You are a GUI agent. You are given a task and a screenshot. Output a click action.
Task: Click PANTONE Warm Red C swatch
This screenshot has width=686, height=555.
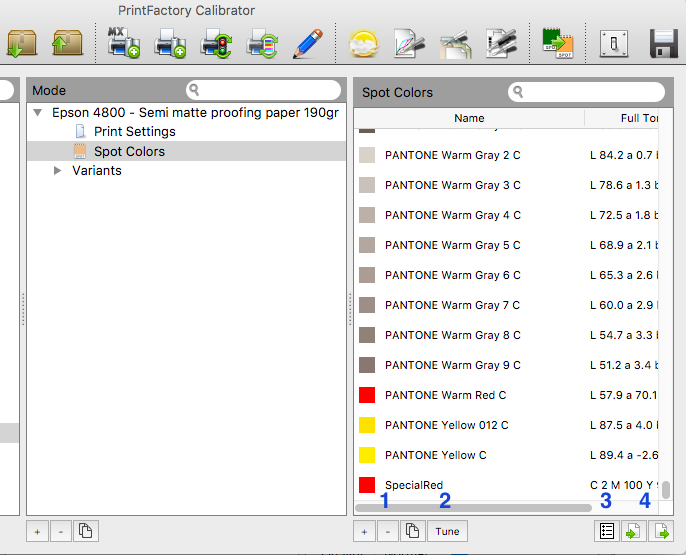tap(367, 395)
